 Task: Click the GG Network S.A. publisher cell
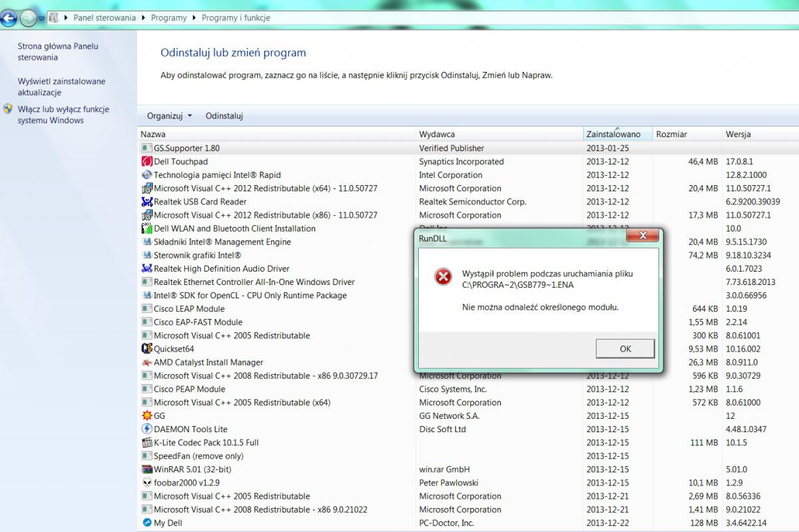point(449,415)
